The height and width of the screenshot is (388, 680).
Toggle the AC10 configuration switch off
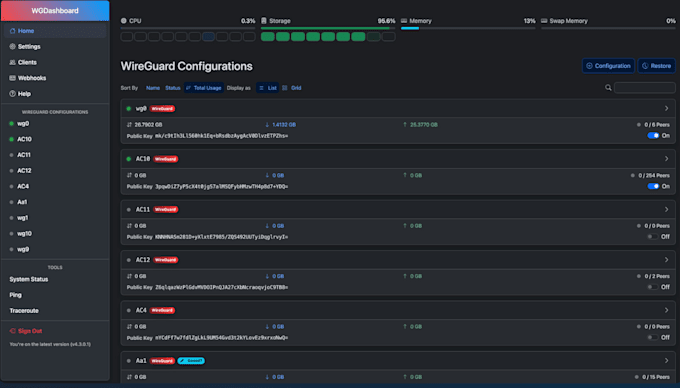(x=653, y=186)
